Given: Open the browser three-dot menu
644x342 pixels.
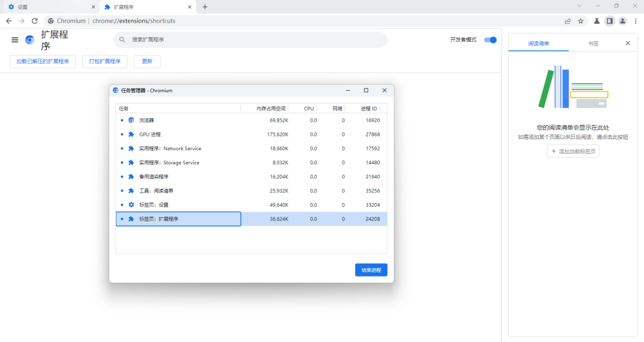Looking at the screenshot, I should [635, 21].
